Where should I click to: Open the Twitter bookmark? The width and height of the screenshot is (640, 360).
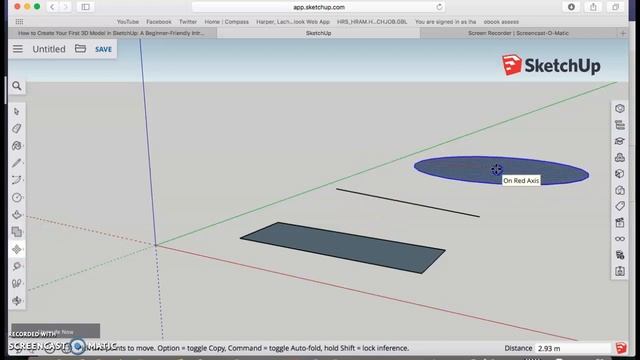point(188,22)
